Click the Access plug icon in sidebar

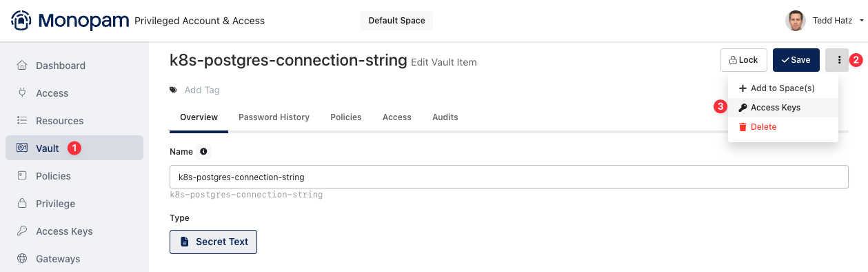pos(22,93)
